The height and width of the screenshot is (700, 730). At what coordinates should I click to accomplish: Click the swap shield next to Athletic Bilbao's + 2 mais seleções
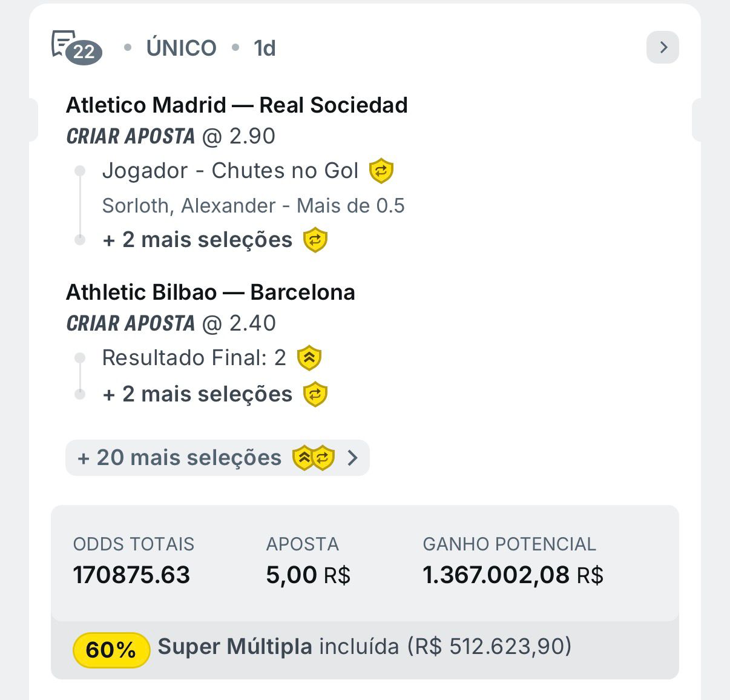tap(315, 394)
